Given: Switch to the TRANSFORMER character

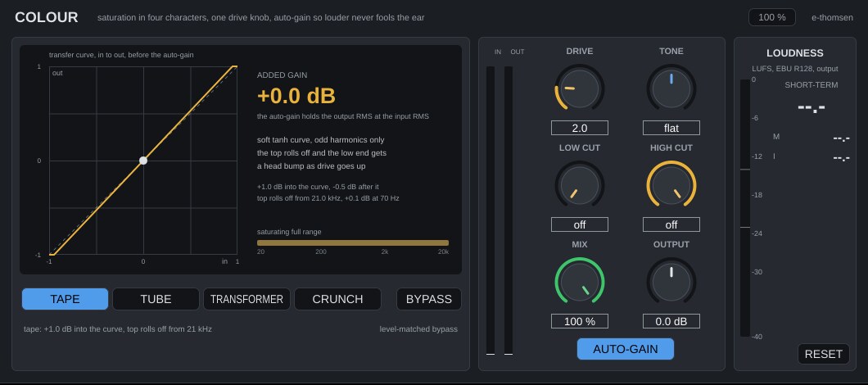Looking at the screenshot, I should (246, 299).
